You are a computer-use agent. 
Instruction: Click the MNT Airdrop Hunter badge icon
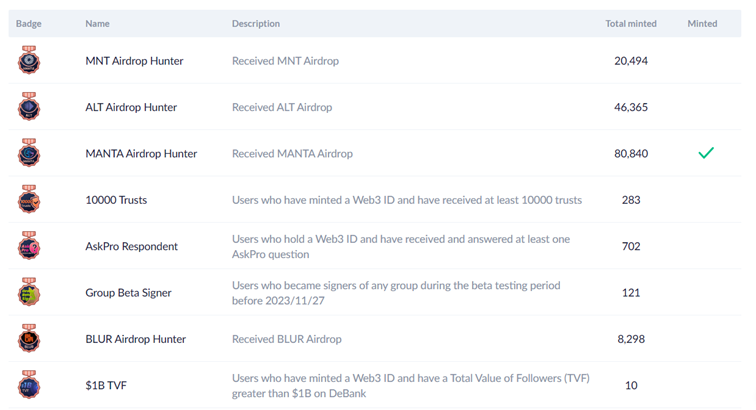(29, 61)
